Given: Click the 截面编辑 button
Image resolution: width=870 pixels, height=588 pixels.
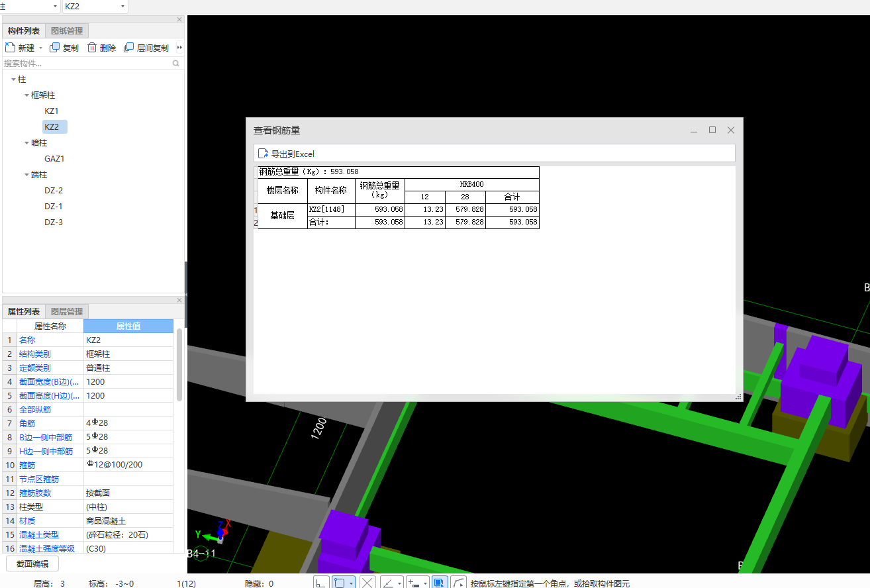Looking at the screenshot, I should (32, 564).
